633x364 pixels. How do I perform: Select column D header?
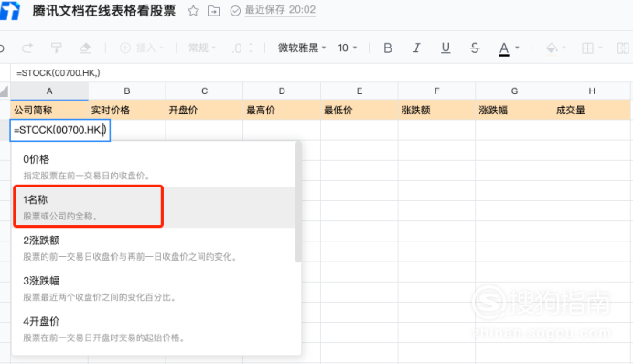pos(282,91)
